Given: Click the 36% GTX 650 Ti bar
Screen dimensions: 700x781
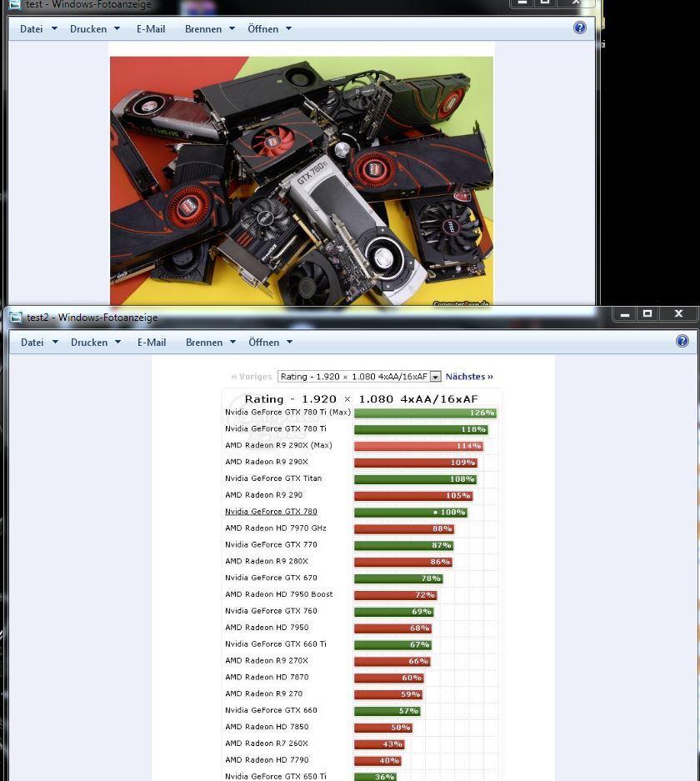Looking at the screenshot, I should pos(375,777).
